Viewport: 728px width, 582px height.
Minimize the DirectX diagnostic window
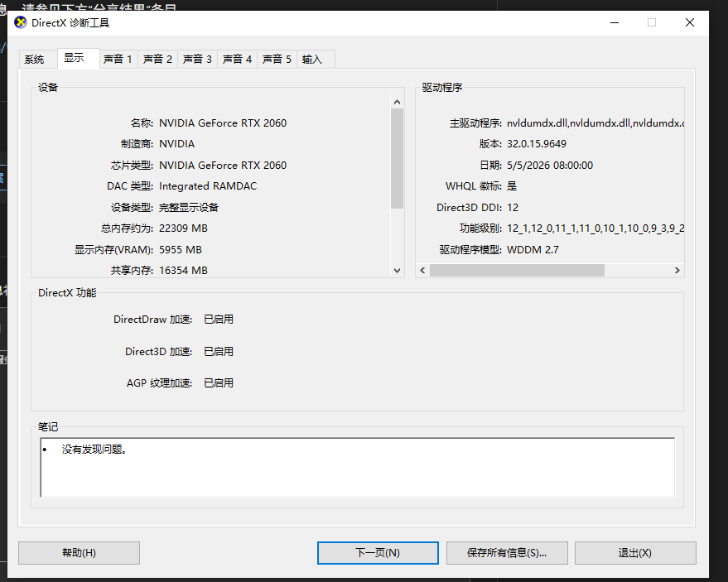point(615,22)
